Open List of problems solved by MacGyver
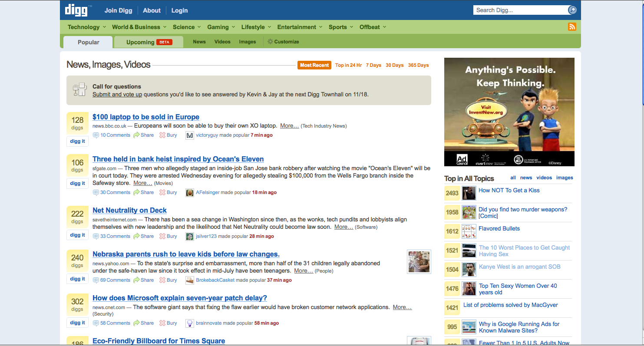Image resolution: width=644 pixels, height=346 pixels. [x=510, y=305]
